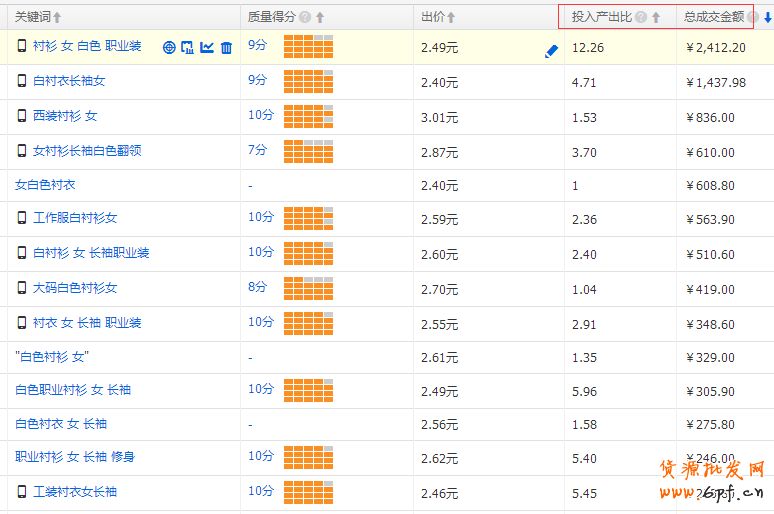Click the help icon next to 投入产出比
774x514 pixels.
(640, 17)
